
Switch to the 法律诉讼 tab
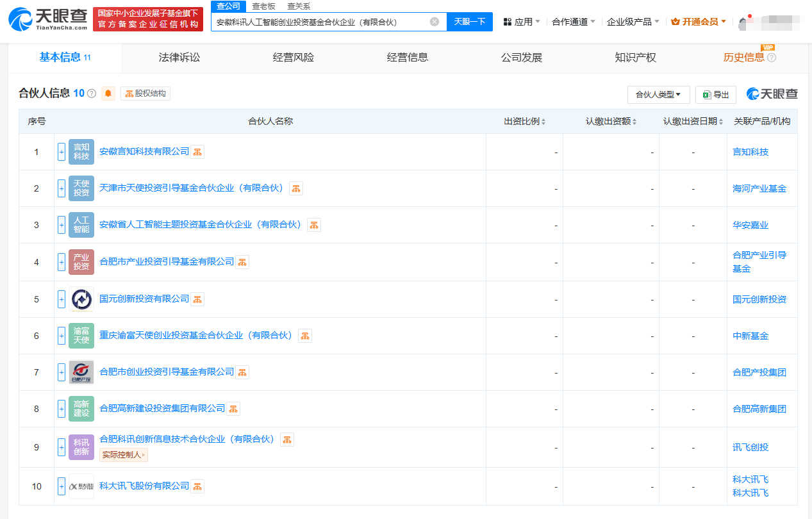click(179, 58)
